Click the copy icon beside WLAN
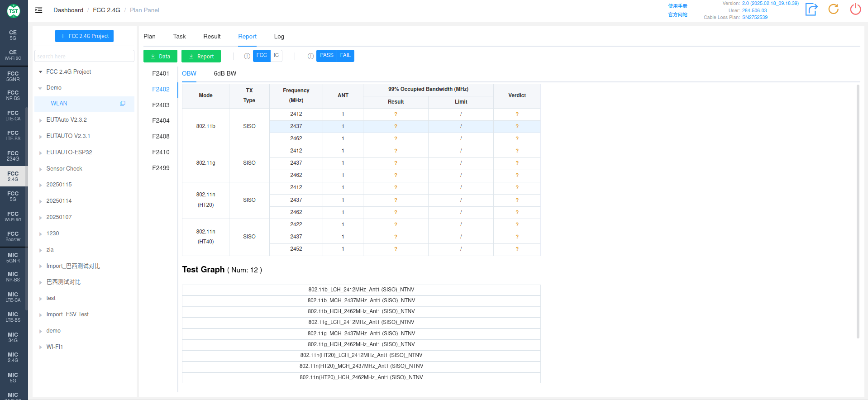 (122, 104)
